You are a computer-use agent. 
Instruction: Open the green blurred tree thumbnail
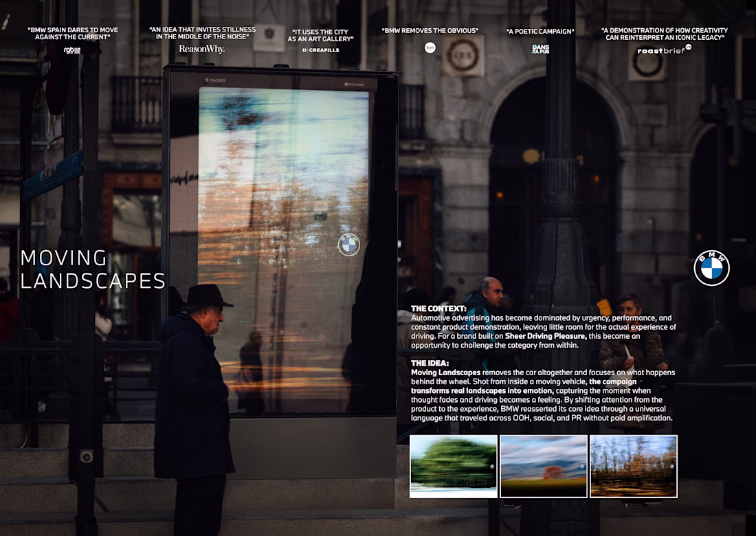pos(453,466)
